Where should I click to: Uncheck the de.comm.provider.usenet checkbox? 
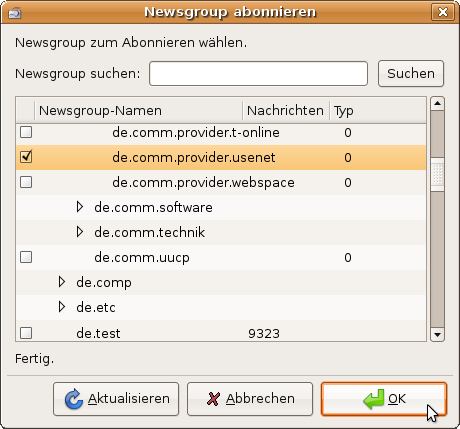tap(26, 157)
